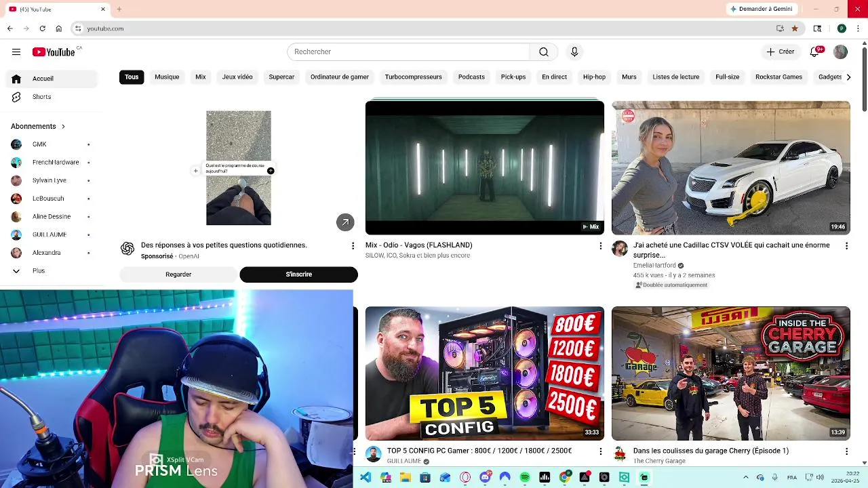Open Shorts in the sidebar

coord(52,97)
